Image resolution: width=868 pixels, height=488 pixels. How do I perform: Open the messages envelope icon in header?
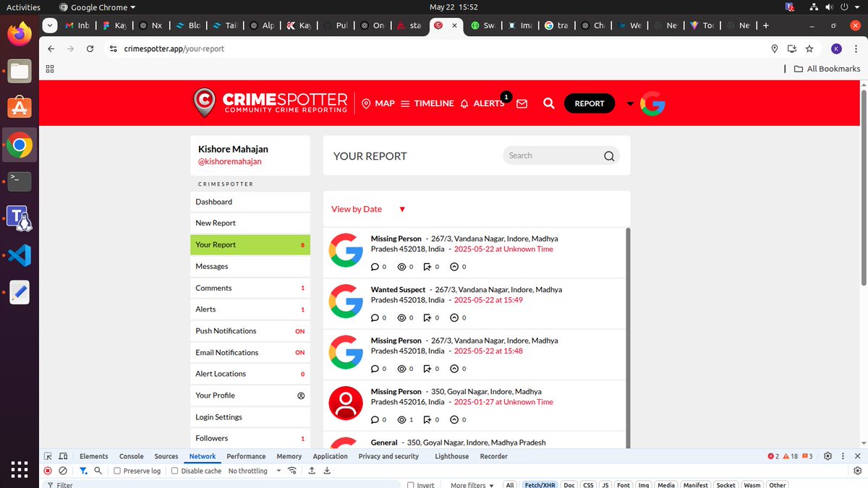522,103
